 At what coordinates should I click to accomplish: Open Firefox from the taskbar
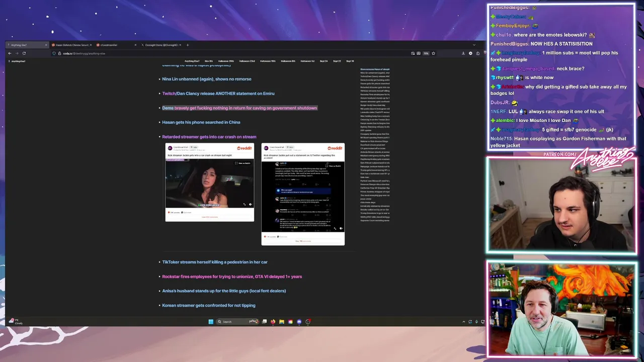pyautogui.click(x=273, y=322)
